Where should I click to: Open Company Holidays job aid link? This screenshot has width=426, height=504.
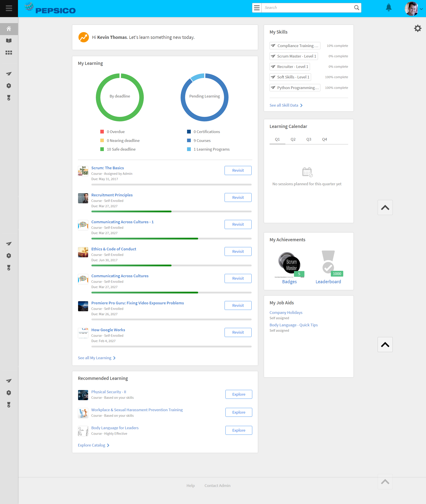[x=286, y=313]
